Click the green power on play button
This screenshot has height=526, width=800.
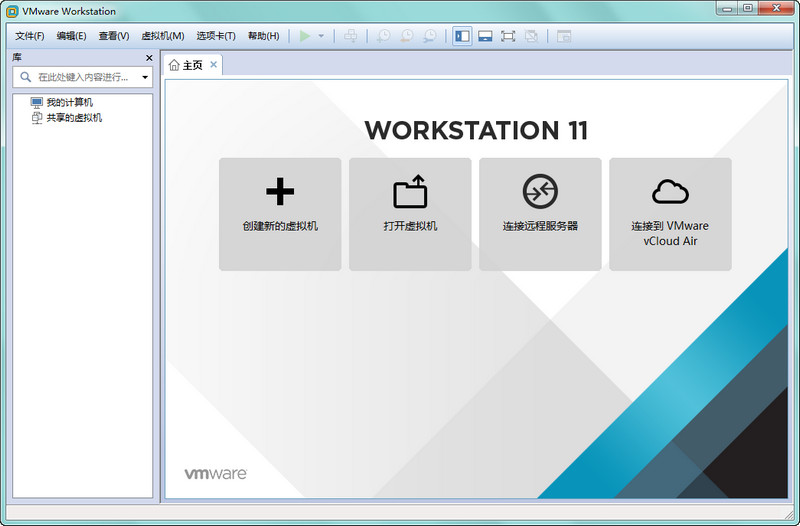point(305,36)
